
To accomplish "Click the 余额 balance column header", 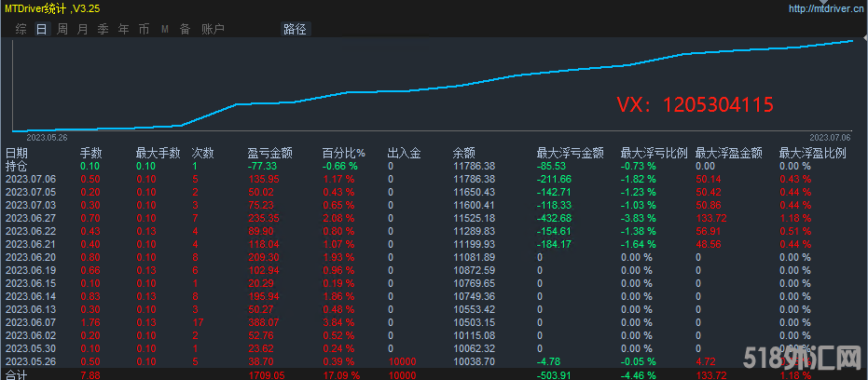I will click(x=463, y=153).
